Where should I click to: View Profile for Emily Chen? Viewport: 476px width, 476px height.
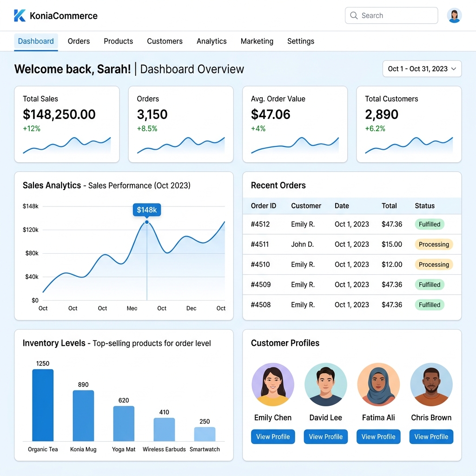pyautogui.click(x=272, y=436)
